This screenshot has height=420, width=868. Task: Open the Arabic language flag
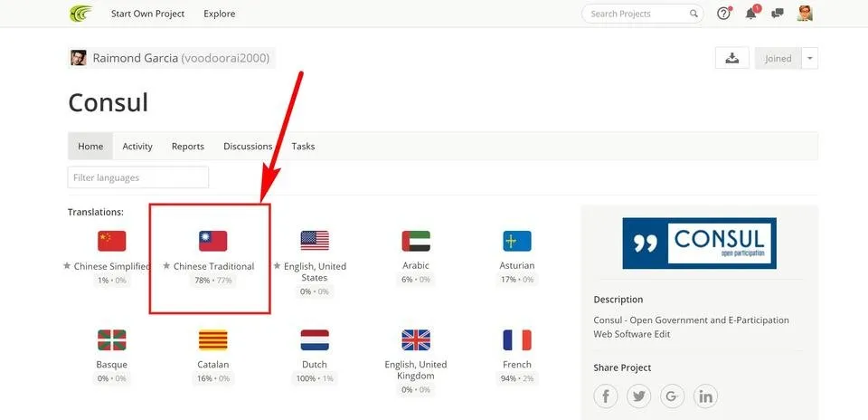416,241
